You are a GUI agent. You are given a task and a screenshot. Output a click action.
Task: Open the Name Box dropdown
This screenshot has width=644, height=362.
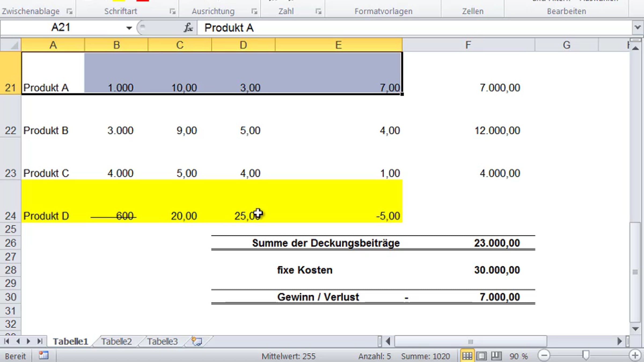coord(129,28)
